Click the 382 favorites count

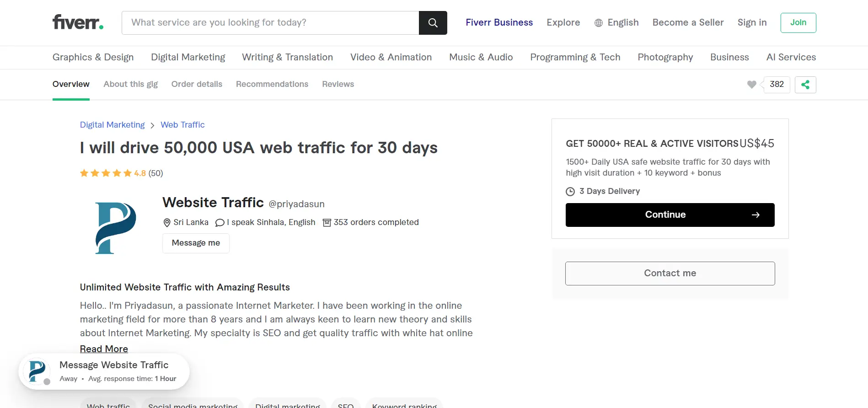[x=777, y=85]
